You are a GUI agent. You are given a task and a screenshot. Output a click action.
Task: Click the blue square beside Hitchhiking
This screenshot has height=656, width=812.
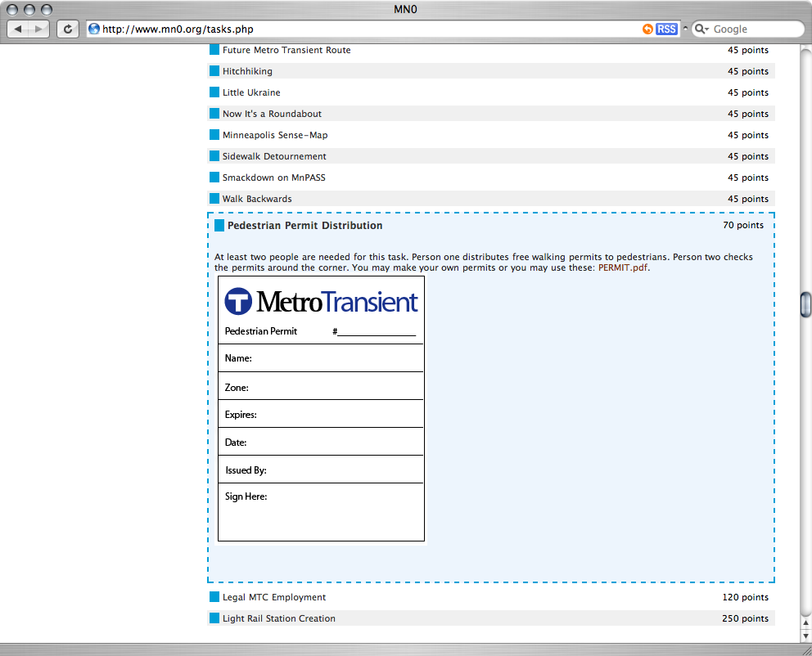[x=214, y=71]
